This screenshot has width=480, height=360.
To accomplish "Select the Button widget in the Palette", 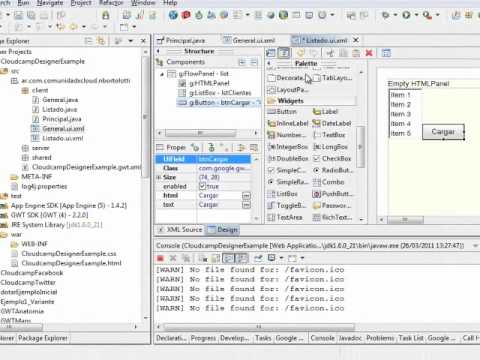I will click(282, 112).
